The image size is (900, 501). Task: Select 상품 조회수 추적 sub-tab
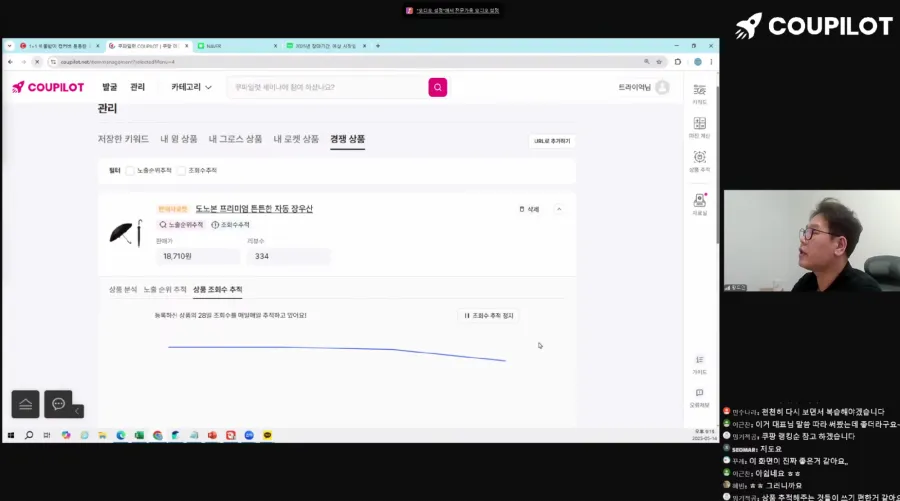coord(218,290)
